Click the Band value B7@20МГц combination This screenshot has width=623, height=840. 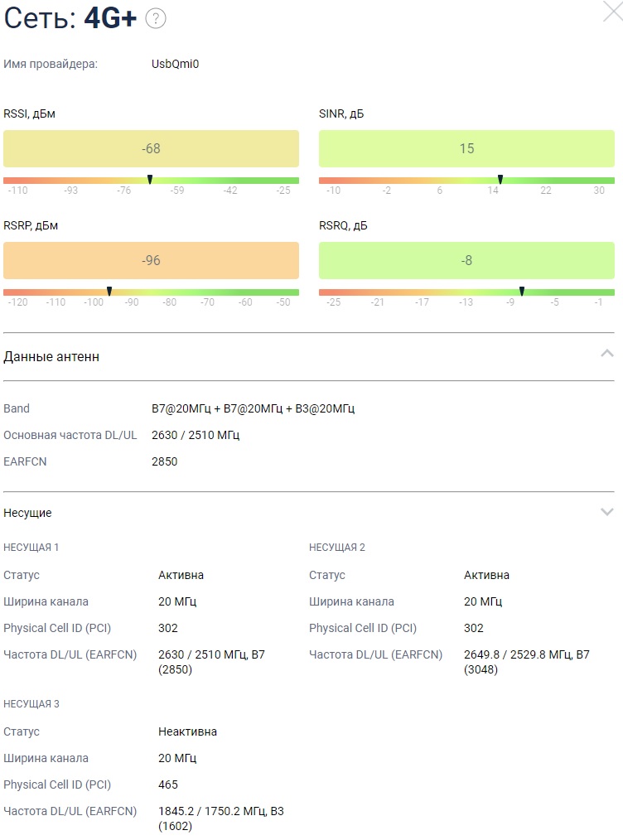click(253, 408)
